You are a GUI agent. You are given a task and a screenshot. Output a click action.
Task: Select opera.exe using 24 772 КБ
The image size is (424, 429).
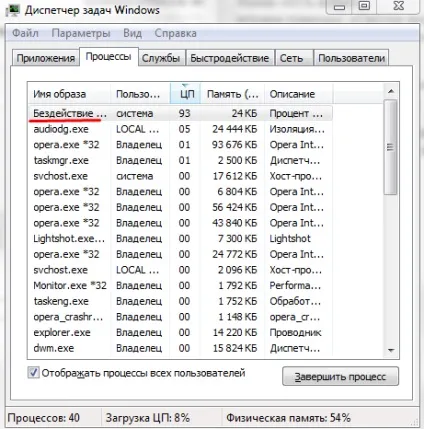tap(180, 254)
